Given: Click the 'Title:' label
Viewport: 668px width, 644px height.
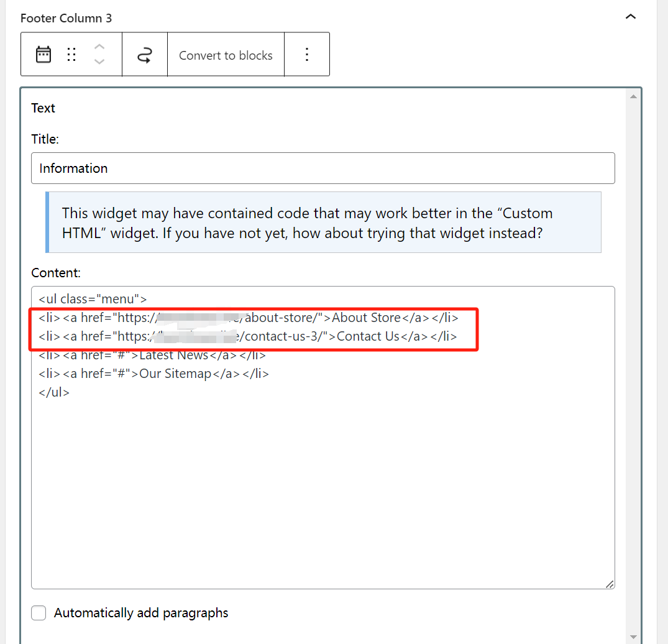Looking at the screenshot, I should (45, 139).
